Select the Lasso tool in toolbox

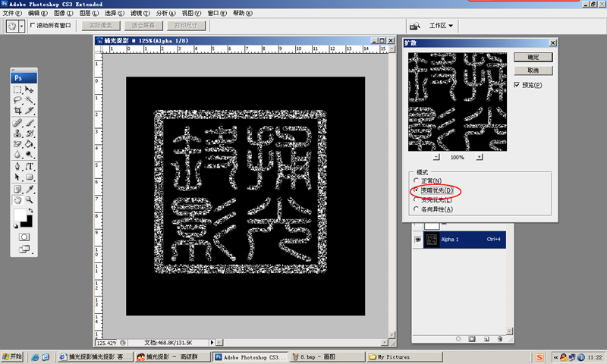pyautogui.click(x=17, y=99)
